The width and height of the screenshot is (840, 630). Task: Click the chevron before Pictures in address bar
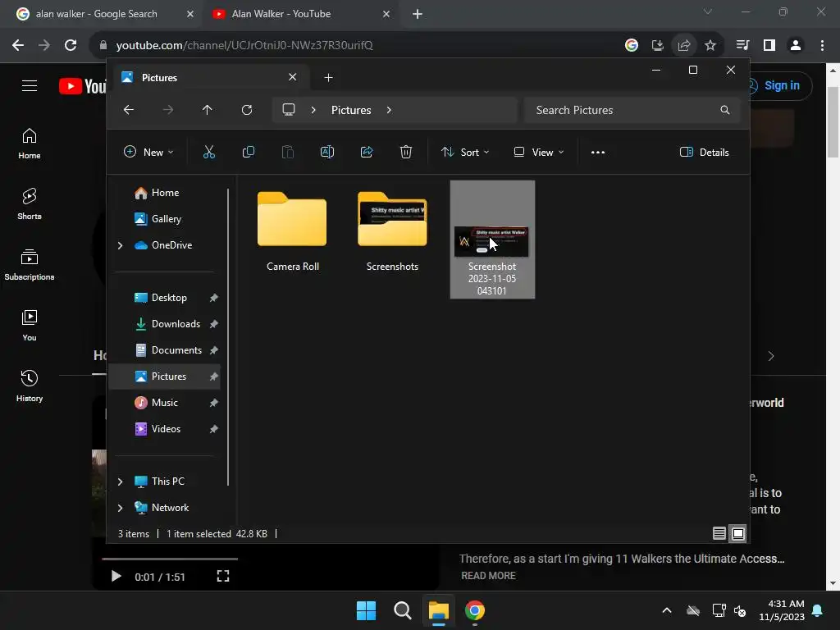click(313, 110)
